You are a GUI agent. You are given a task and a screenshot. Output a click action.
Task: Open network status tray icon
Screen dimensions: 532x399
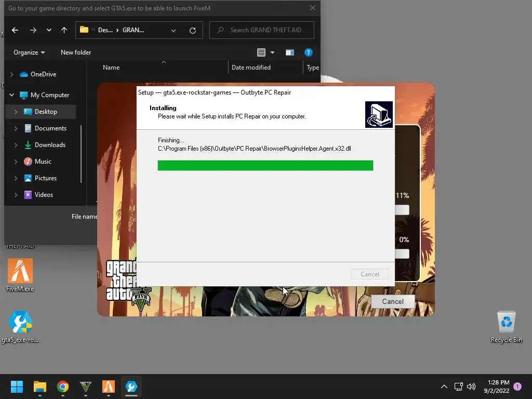[458, 387]
